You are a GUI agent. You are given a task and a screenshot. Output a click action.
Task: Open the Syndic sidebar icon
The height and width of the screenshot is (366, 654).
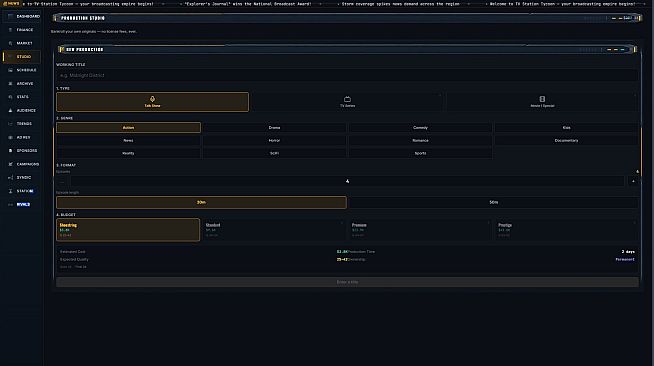pos(10,178)
